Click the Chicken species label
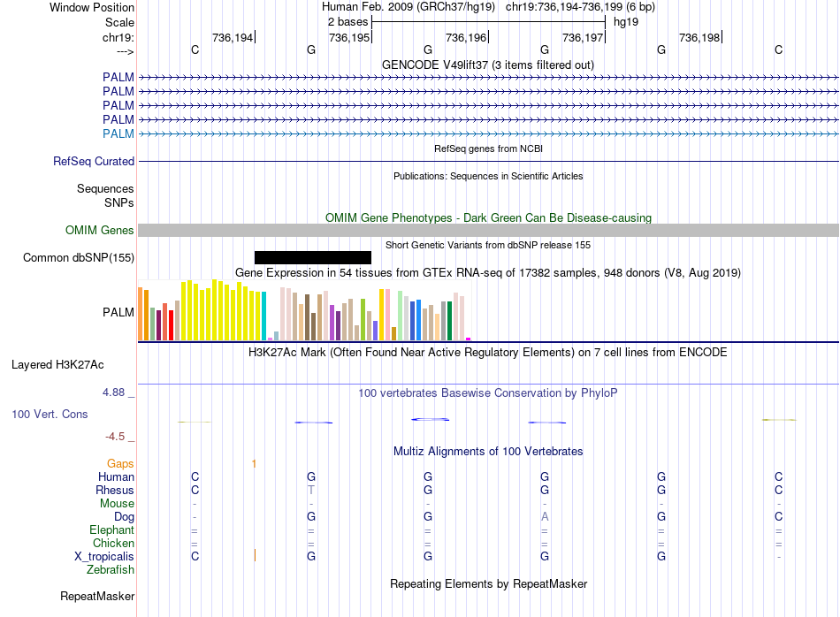 pos(113,543)
